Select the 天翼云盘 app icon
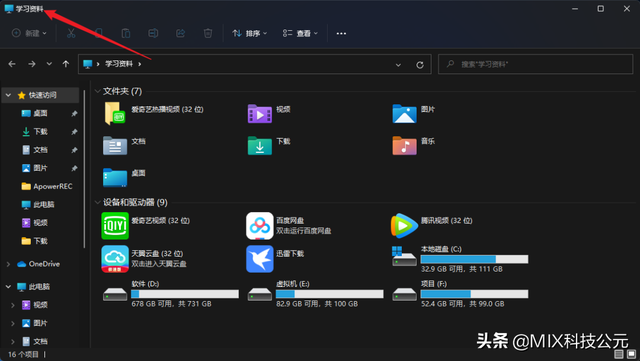Image resolution: width=640 pixels, height=361 pixels. [115, 258]
